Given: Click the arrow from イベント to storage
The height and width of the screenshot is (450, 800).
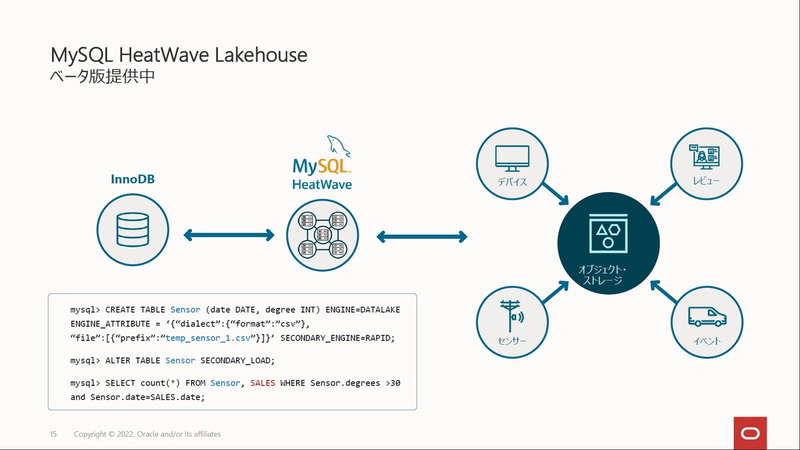Looking at the screenshot, I should tap(664, 292).
